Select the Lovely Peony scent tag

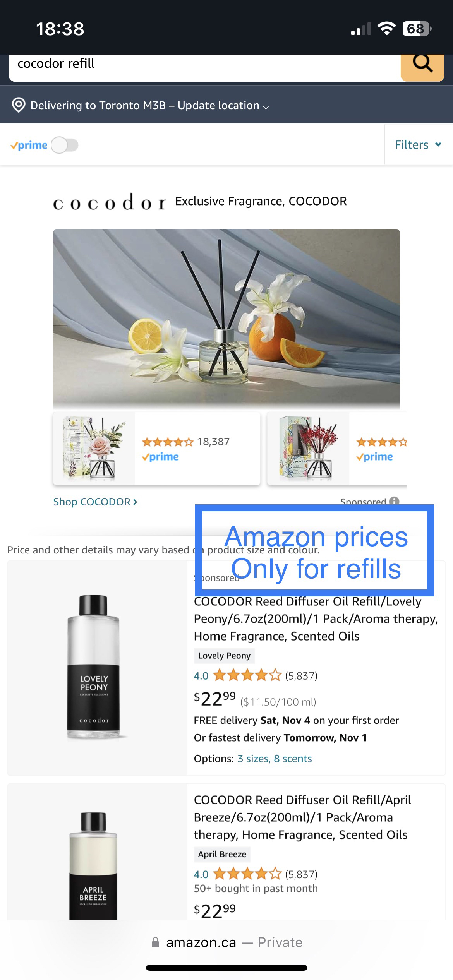[224, 656]
